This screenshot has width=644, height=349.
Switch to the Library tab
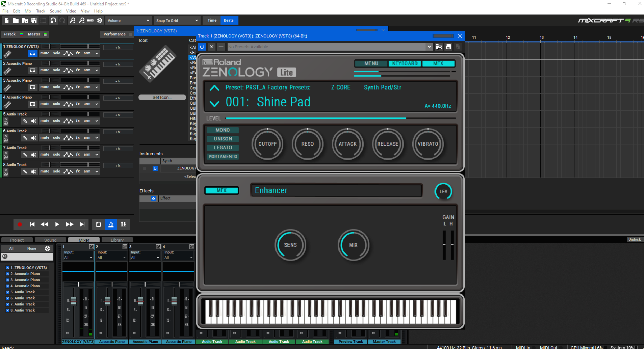click(x=117, y=240)
